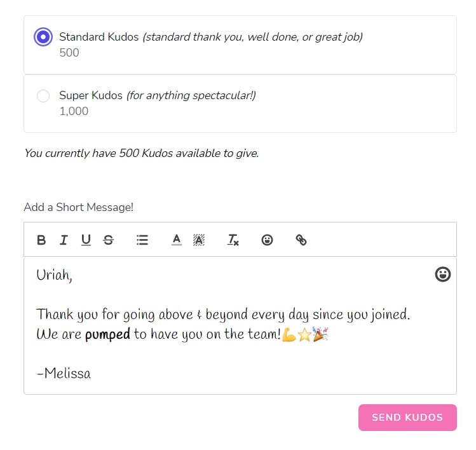The image size is (476, 450).
Task: Open emoji picker from toolbar
Action: tap(268, 240)
